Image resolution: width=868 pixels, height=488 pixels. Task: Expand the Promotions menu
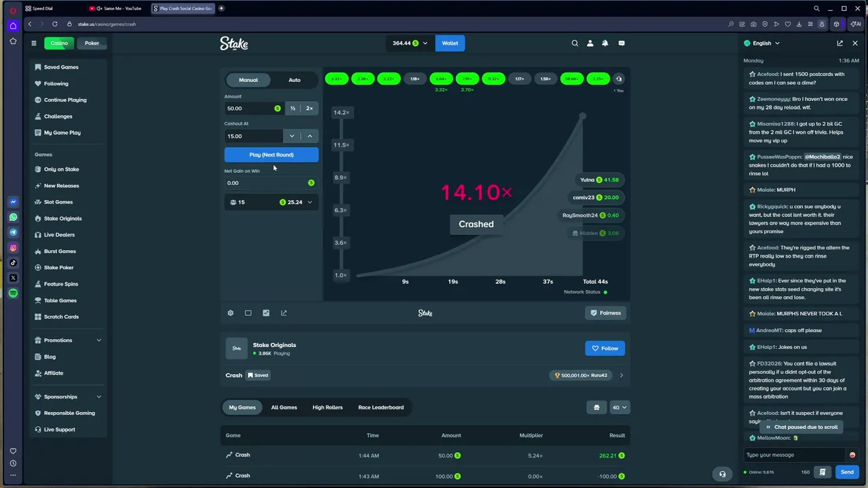tap(68, 340)
